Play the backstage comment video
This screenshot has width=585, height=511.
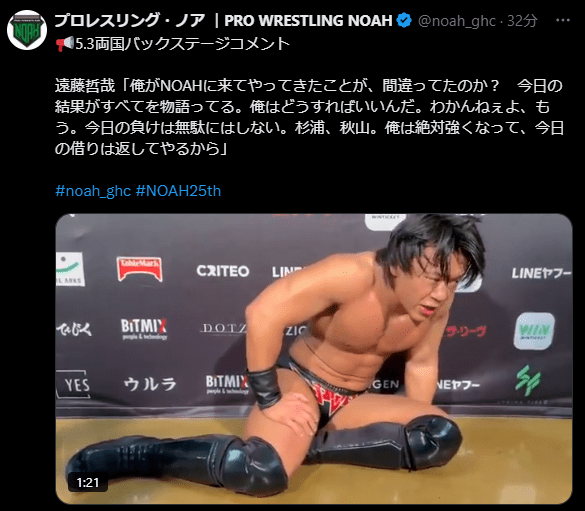tap(314, 359)
